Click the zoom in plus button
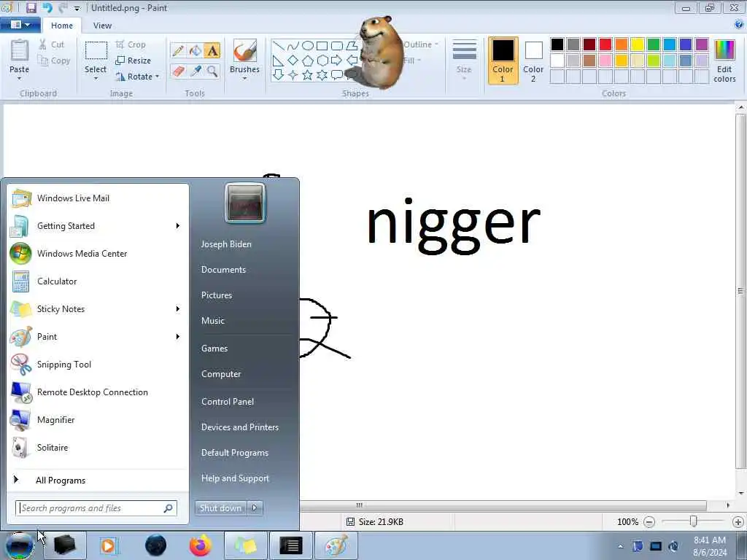Screen dimensions: 747x560 pos(738,522)
